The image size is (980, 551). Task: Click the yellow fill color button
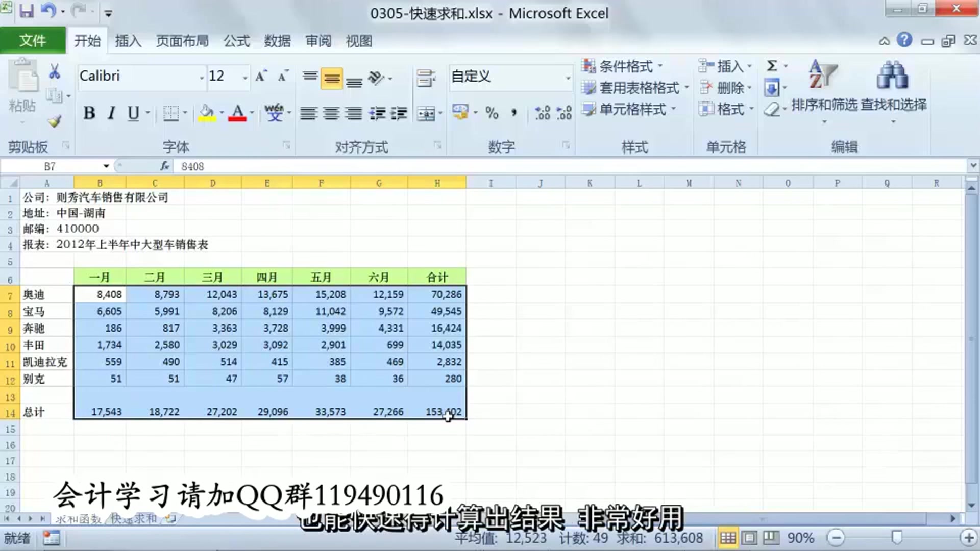pos(207,113)
